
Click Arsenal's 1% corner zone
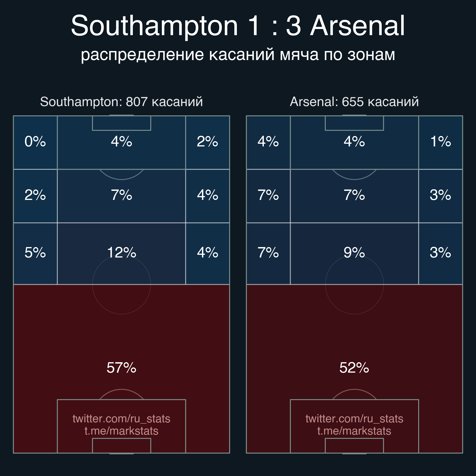click(440, 142)
